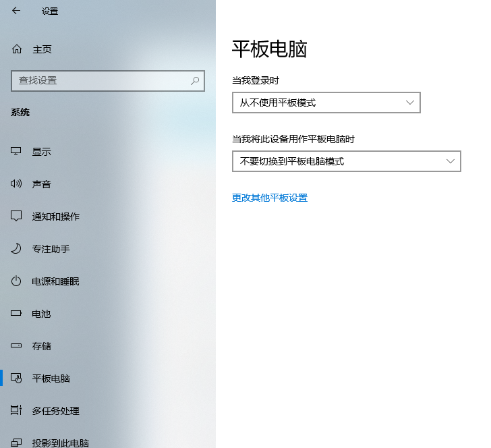Open the 从不使用平板模式 dropdown

click(x=326, y=103)
